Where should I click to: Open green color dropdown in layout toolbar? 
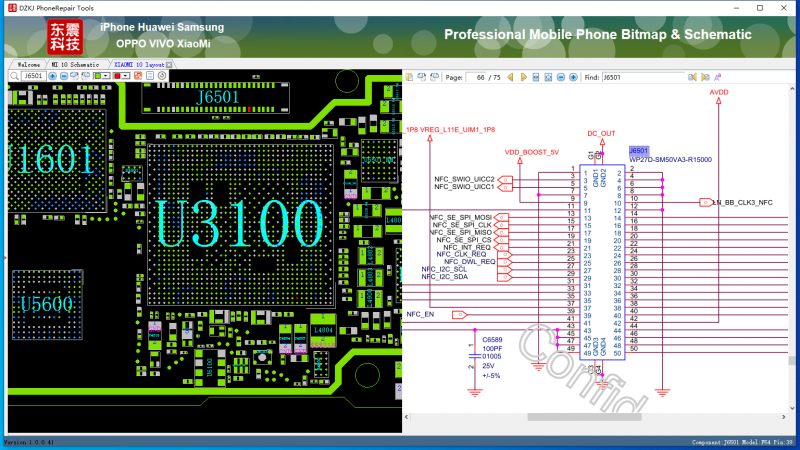tap(107, 76)
